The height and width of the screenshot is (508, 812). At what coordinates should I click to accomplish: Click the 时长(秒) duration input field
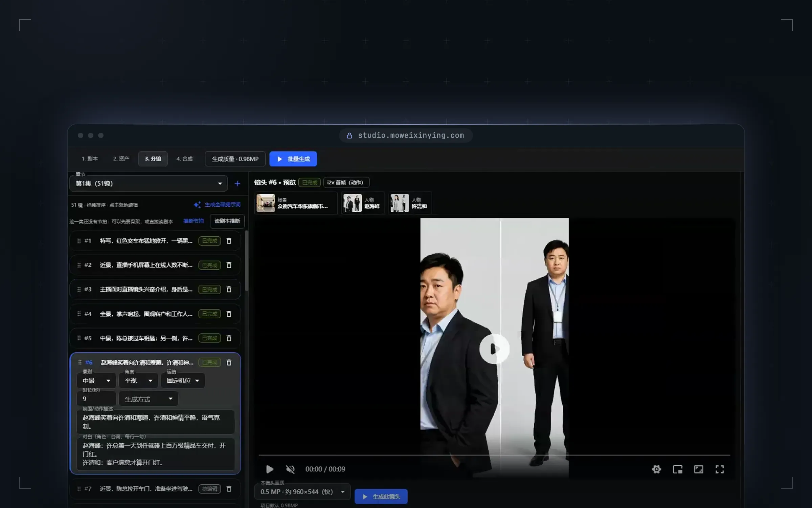coord(96,399)
